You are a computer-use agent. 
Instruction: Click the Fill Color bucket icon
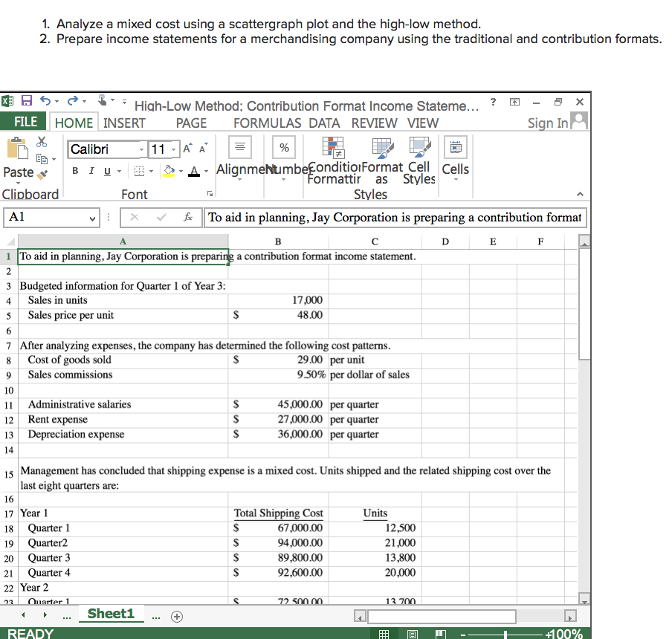pyautogui.click(x=169, y=171)
